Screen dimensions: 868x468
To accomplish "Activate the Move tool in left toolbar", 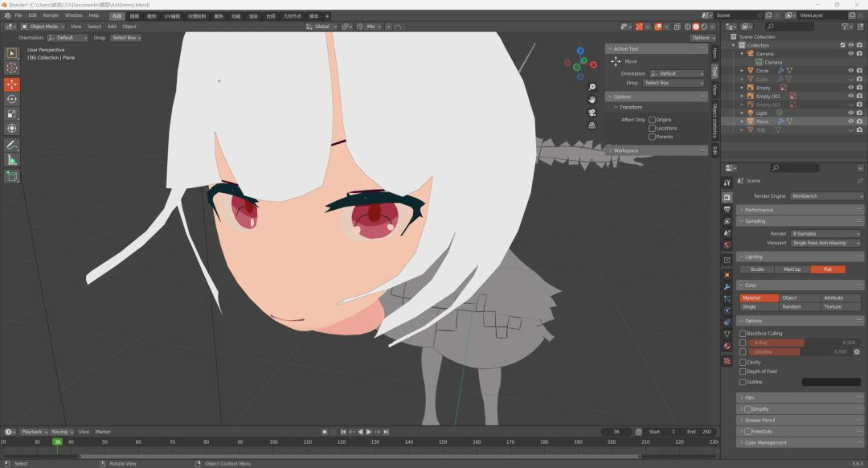I will [x=11, y=84].
